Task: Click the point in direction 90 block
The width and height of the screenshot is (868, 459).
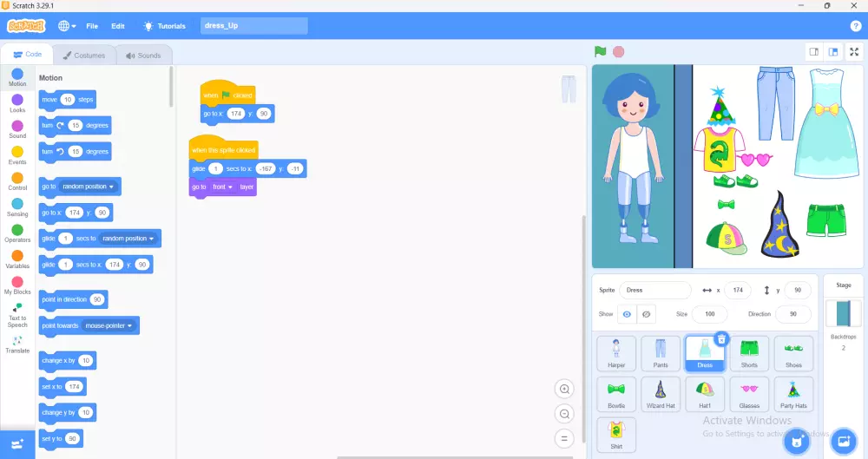Action: click(73, 299)
